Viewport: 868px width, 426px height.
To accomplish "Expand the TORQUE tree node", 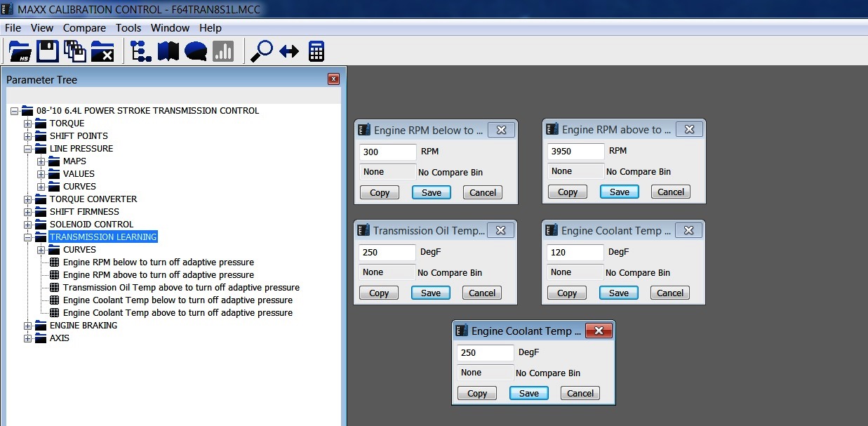I will coord(28,124).
